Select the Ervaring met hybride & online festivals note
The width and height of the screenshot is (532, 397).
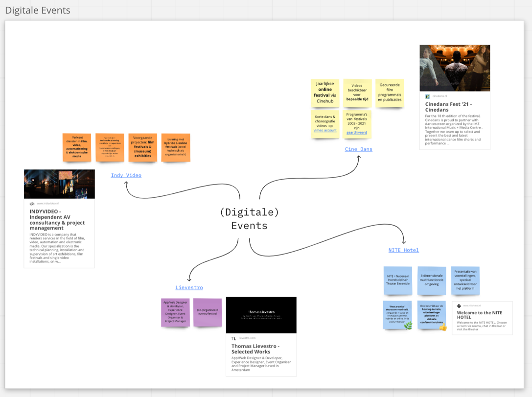176,148
